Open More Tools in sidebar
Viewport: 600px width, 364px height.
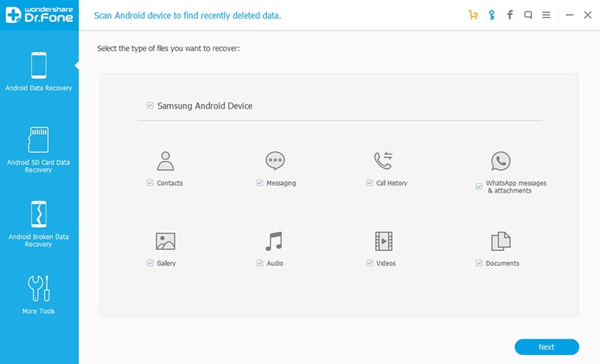(38, 294)
